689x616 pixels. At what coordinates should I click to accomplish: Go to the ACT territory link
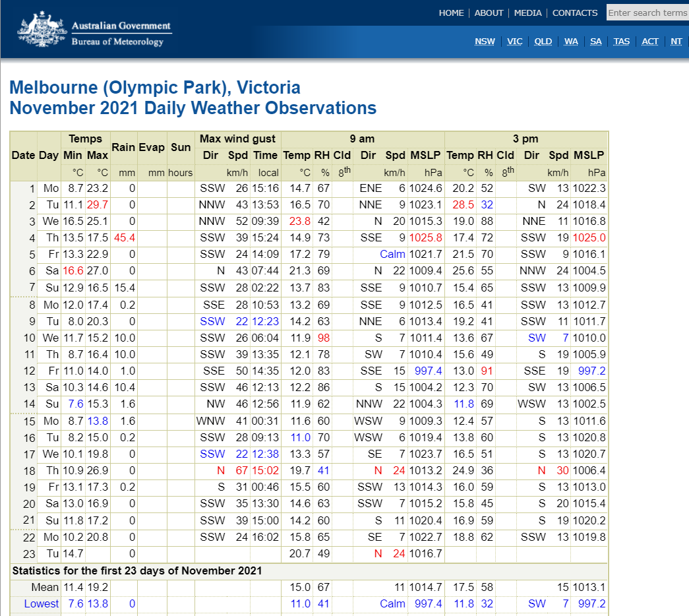pos(650,42)
